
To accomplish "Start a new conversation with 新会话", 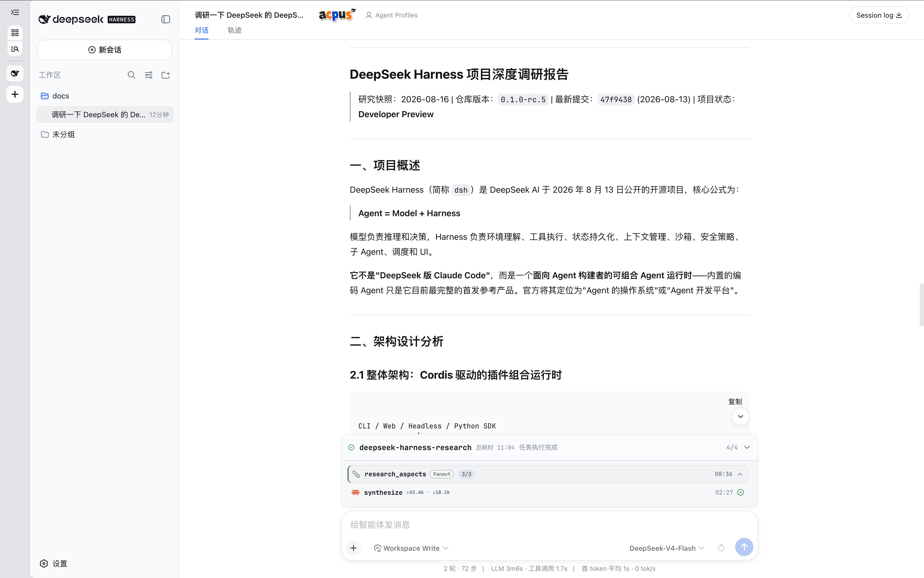I will [105, 50].
